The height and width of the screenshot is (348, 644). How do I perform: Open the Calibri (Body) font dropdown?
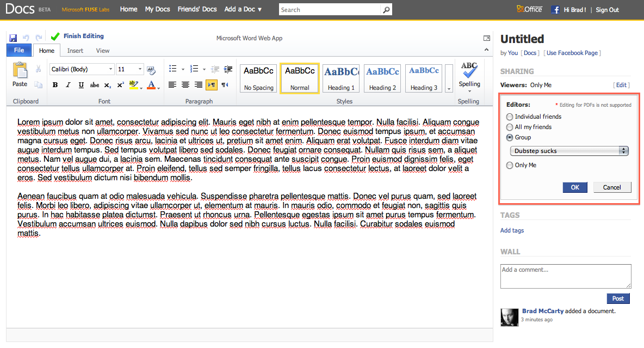click(x=110, y=69)
